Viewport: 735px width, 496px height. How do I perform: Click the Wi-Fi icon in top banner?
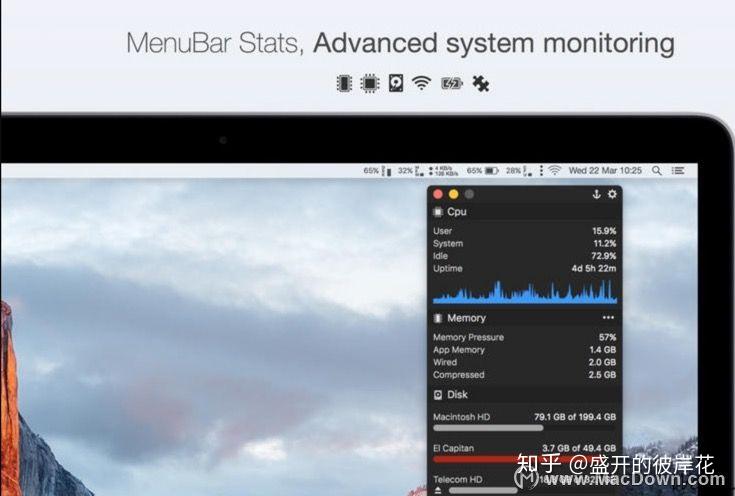click(x=421, y=83)
